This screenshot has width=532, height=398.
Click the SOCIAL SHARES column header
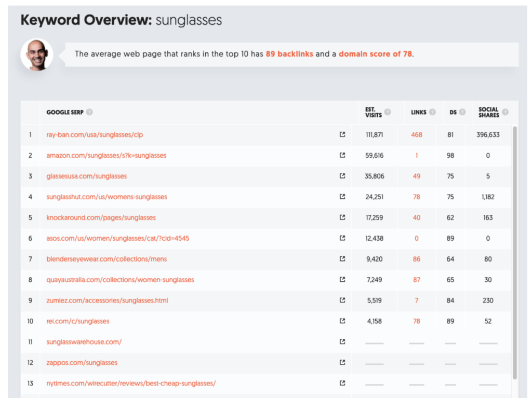click(489, 112)
